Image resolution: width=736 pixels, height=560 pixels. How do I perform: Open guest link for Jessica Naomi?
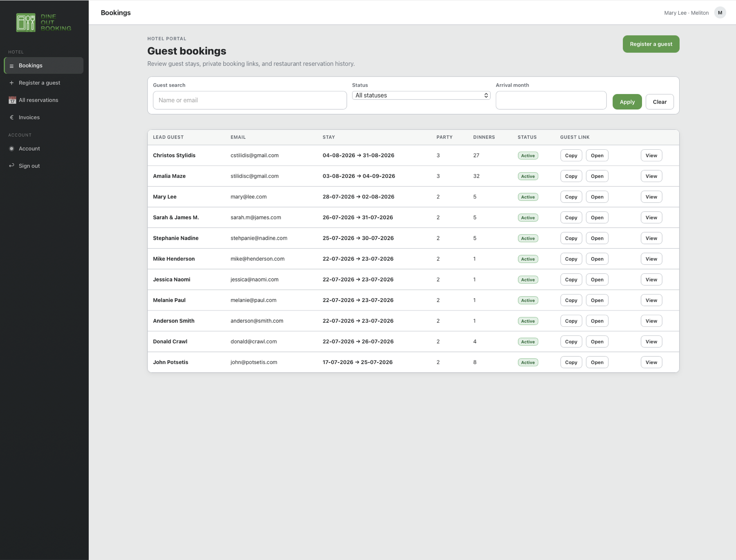coord(597,280)
